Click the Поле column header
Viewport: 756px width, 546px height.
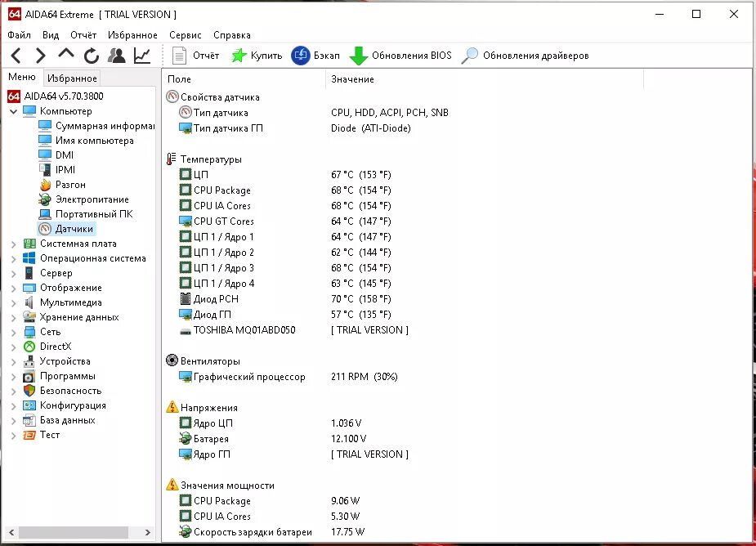244,79
